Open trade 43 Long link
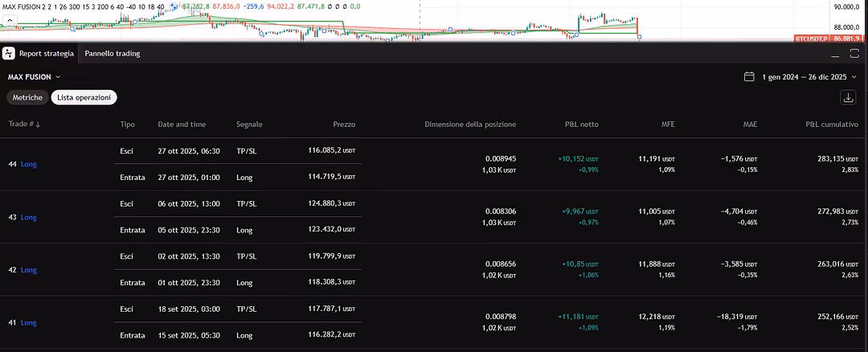Image resolution: width=868 pixels, height=352 pixels. 29,217
